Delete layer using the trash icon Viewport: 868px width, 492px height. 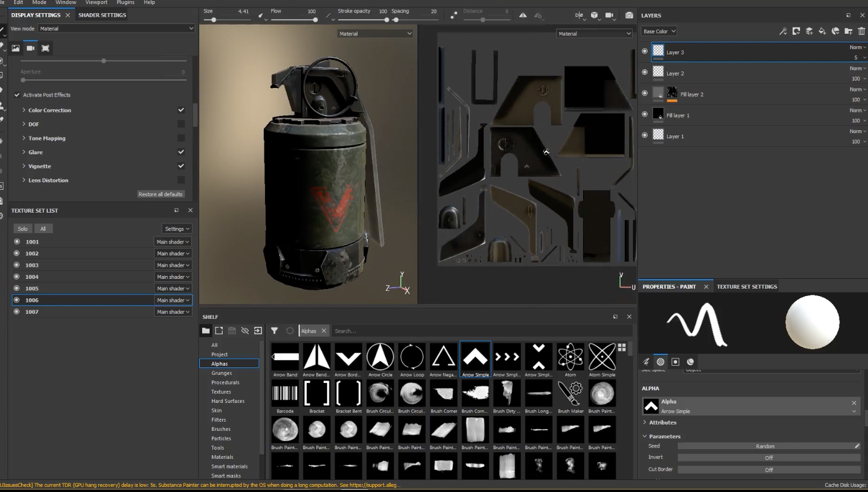[861, 31]
